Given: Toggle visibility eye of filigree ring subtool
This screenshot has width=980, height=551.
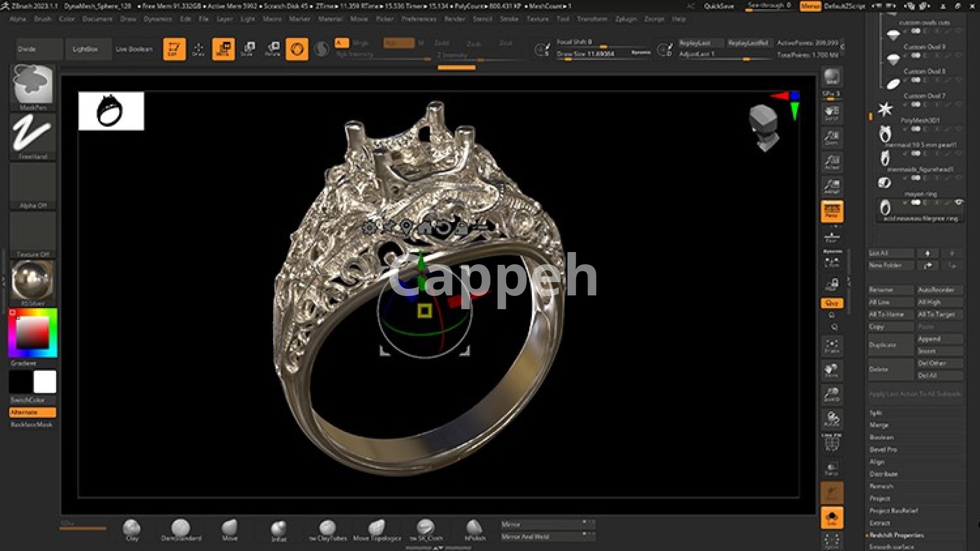Looking at the screenshot, I should (x=959, y=203).
